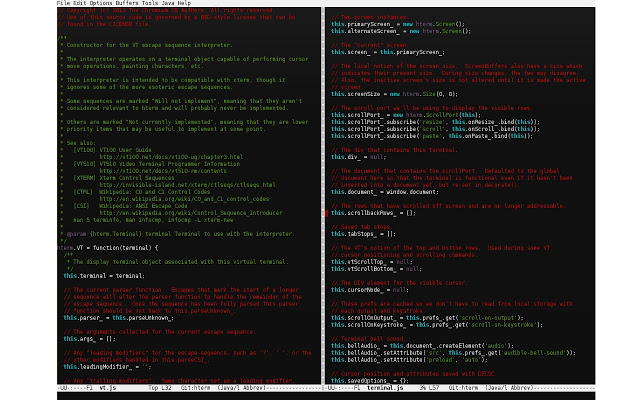Click the 'Constructor for the VT escape sequence interpreter' comment

pyautogui.click(x=150, y=45)
